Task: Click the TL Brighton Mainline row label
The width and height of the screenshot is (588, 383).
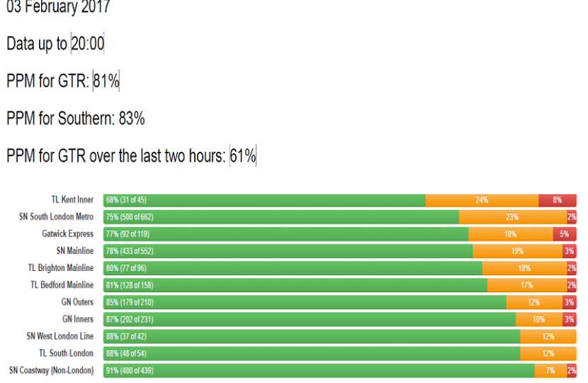Action: [x=60, y=268]
